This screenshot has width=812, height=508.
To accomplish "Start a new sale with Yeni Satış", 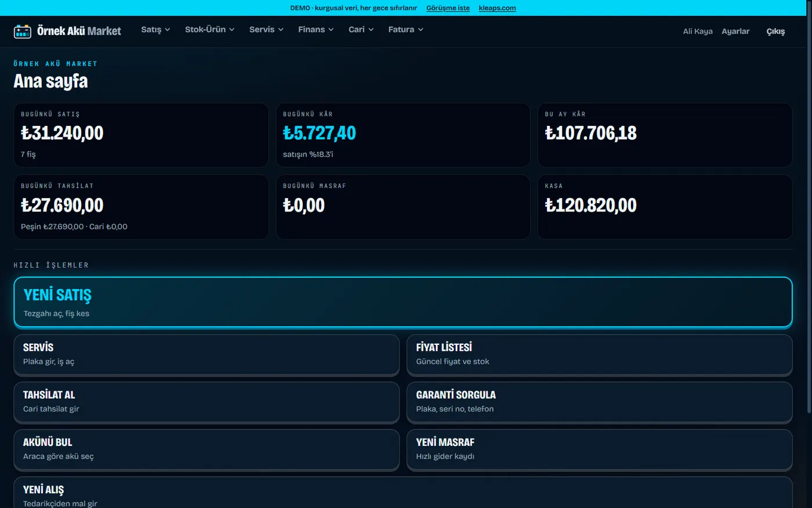I will point(403,302).
